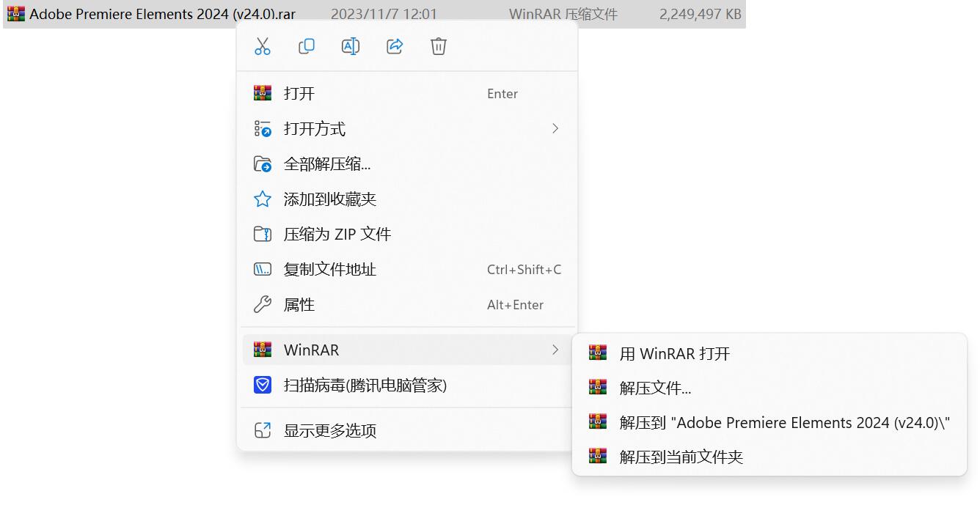Expand the WinRAR submenu chevron
Image resolution: width=980 pixels, height=505 pixels.
(555, 350)
